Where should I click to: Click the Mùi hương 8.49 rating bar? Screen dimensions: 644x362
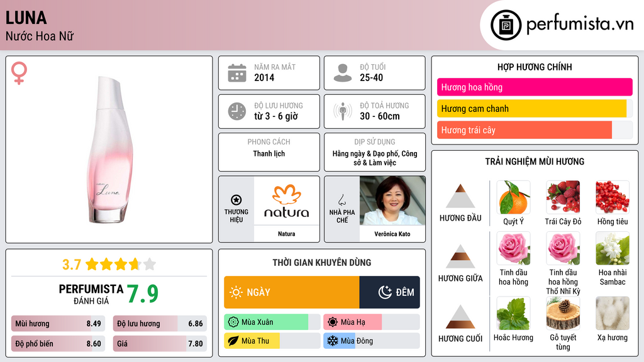[x=58, y=324]
